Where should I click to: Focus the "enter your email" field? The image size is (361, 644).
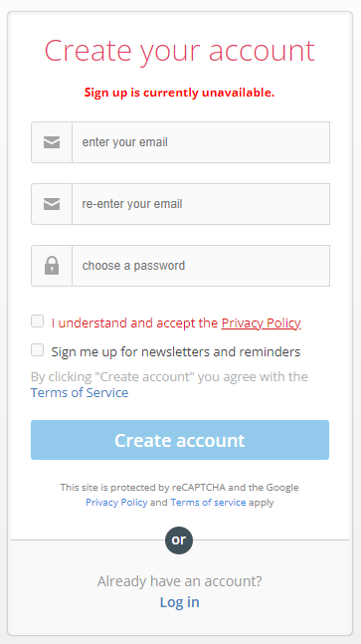click(x=201, y=142)
